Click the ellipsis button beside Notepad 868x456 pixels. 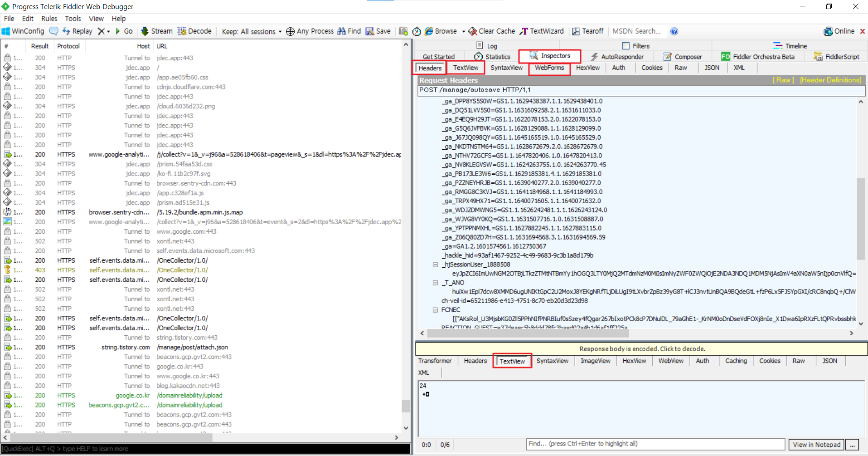pyautogui.click(x=852, y=445)
